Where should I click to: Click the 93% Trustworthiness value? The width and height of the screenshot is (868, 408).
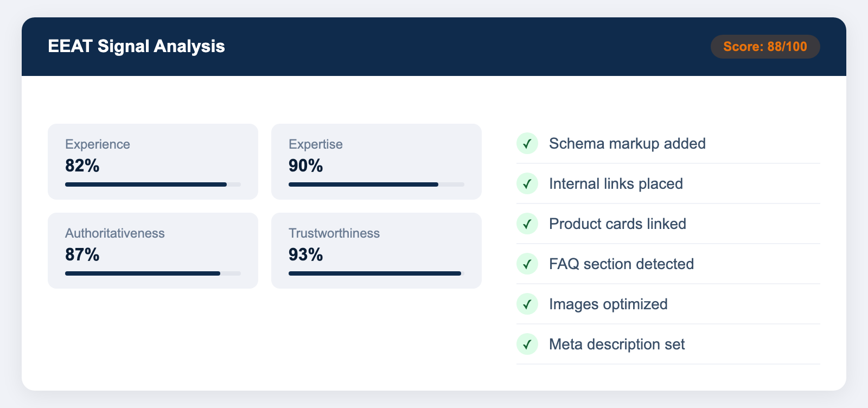click(x=306, y=254)
